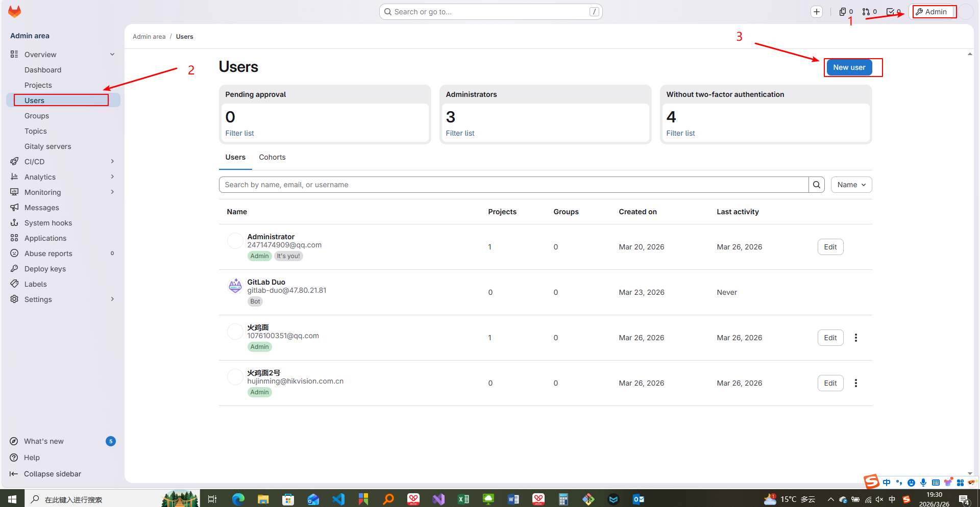
Task: Filter list without two-factor authentication
Action: pos(680,133)
